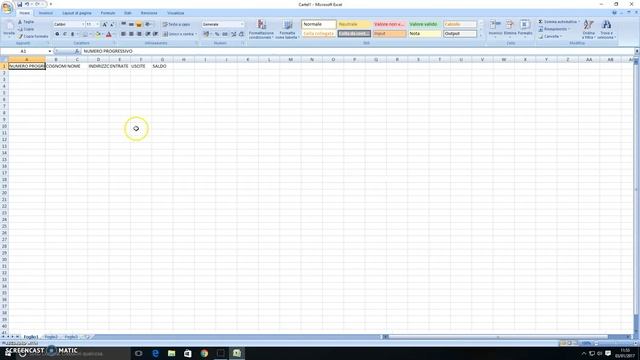Switch to the Dati ribbon tab
Viewport: 640px width, 360px height.
(x=128, y=13)
